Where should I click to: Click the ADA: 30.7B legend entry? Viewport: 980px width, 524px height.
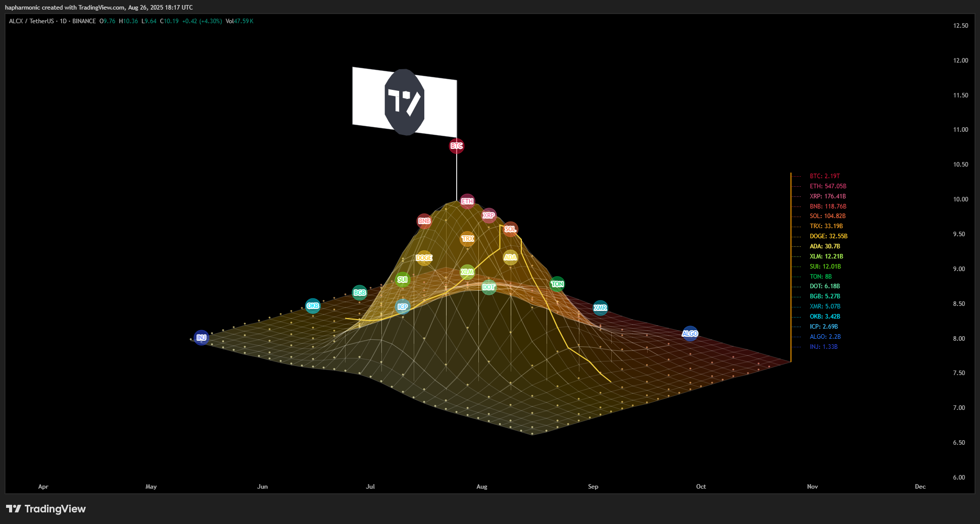pyautogui.click(x=825, y=246)
